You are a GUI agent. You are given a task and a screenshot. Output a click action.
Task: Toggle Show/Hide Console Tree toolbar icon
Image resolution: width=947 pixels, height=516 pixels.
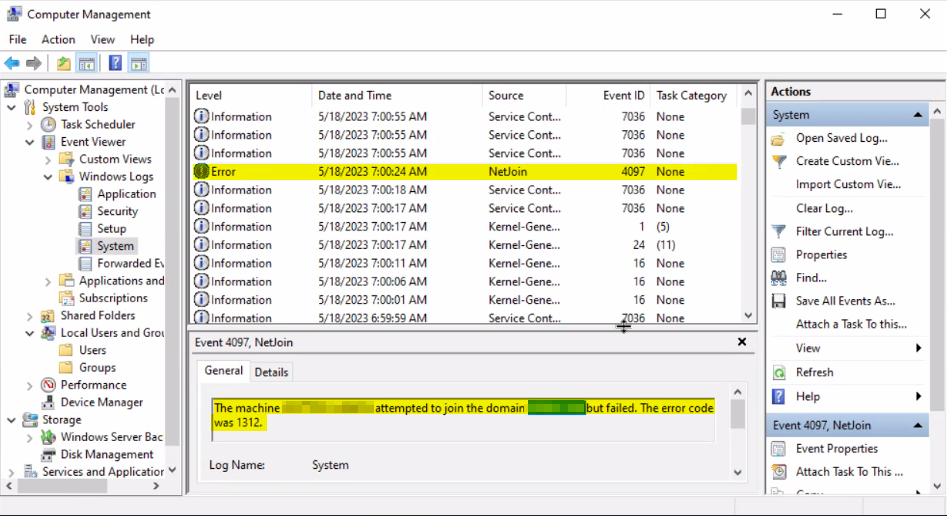click(x=86, y=63)
